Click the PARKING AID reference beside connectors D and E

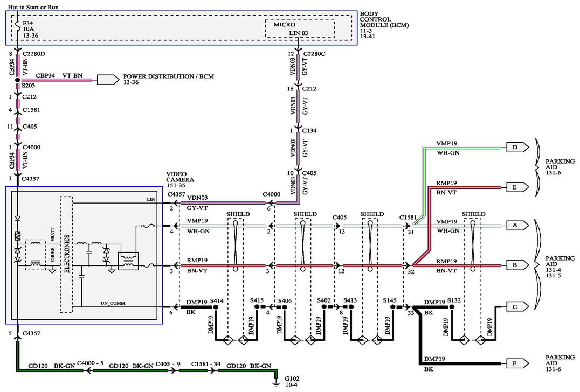pos(560,167)
